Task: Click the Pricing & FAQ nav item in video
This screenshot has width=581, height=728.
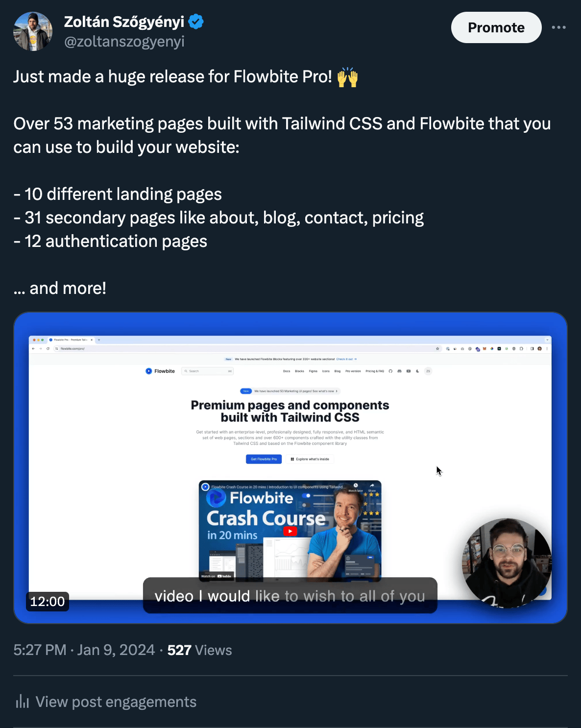Action: coord(375,371)
